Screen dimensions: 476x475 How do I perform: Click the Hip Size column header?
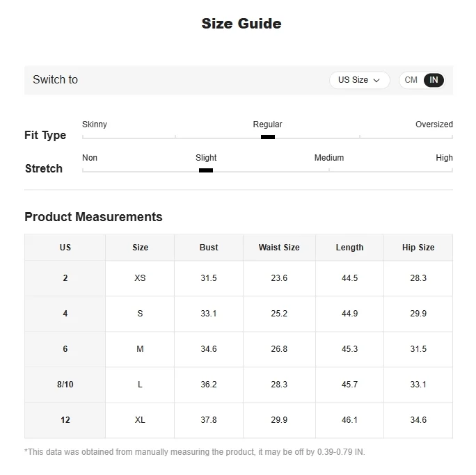tap(418, 248)
